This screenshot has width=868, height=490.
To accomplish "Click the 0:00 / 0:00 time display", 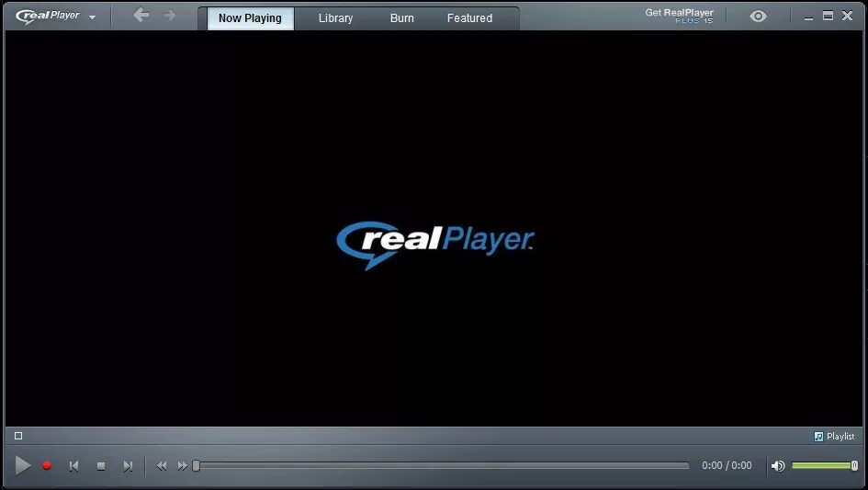I will pos(727,465).
